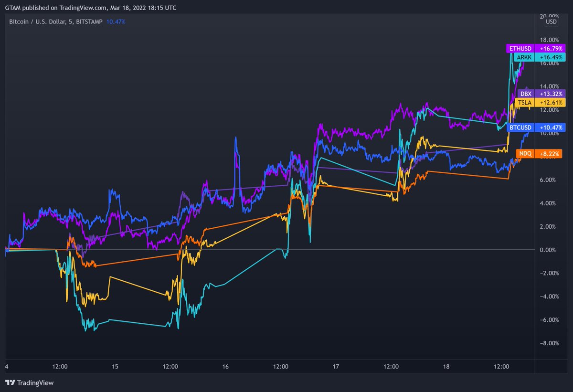Click the 15 date label on time axis

[115, 367]
